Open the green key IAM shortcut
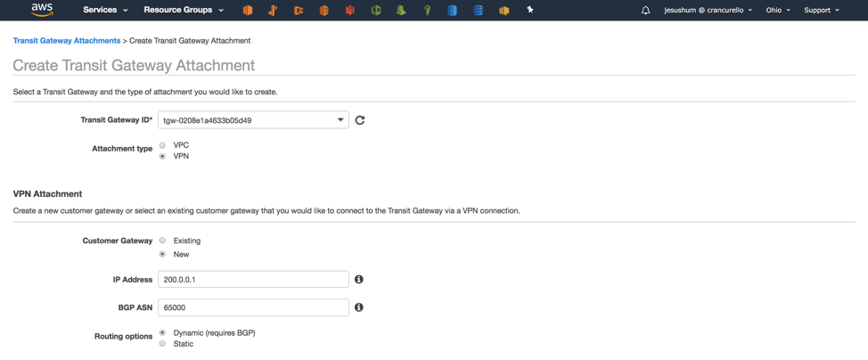The height and width of the screenshot is (360, 868). 427,10
